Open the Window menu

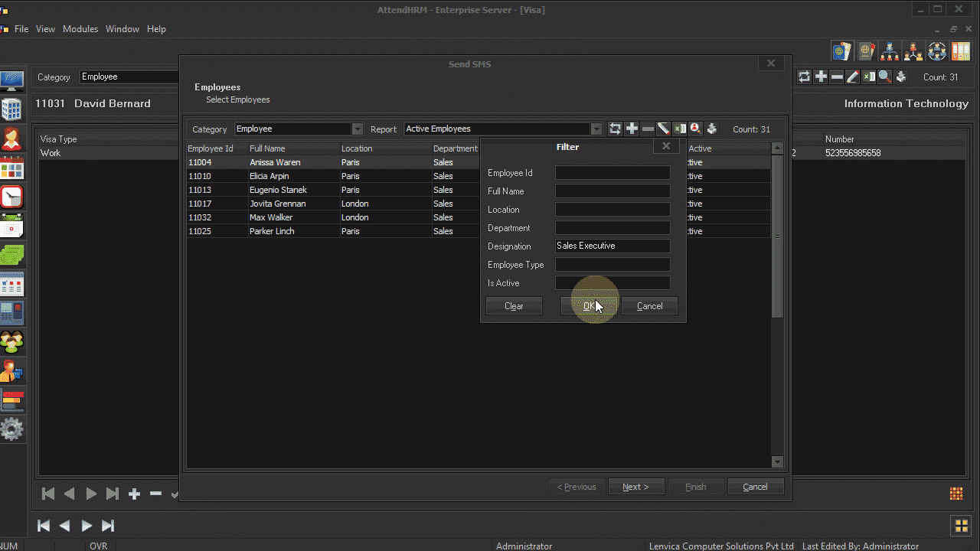pos(122,29)
